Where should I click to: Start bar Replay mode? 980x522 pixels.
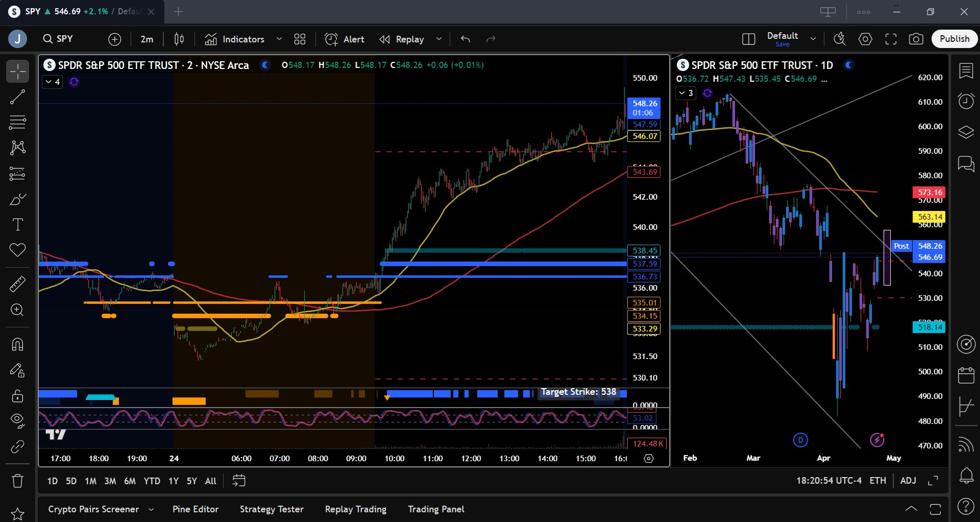pyautogui.click(x=402, y=39)
